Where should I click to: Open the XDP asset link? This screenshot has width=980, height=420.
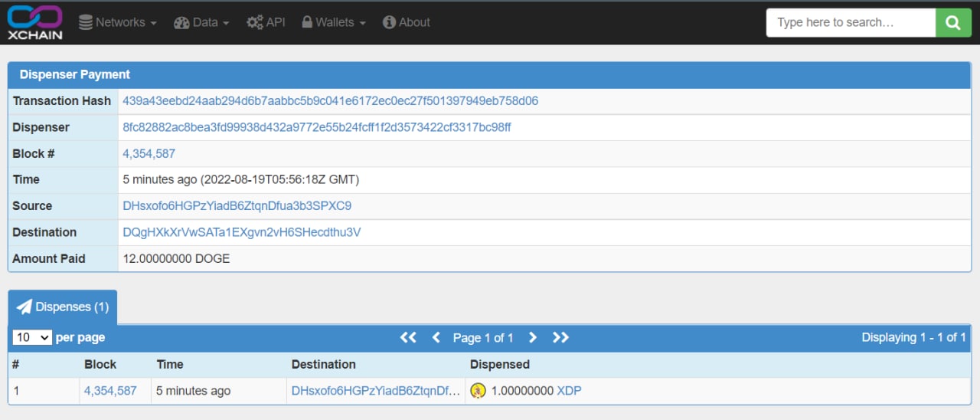(569, 391)
